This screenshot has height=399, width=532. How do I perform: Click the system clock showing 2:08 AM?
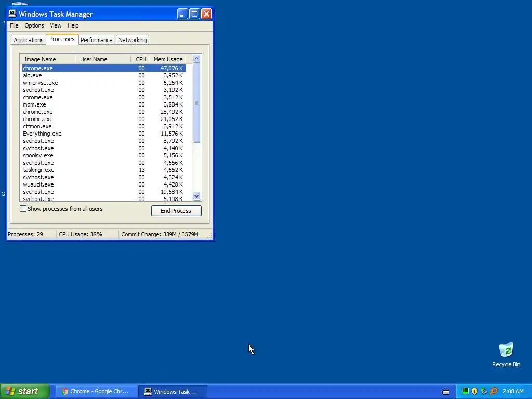coord(513,391)
